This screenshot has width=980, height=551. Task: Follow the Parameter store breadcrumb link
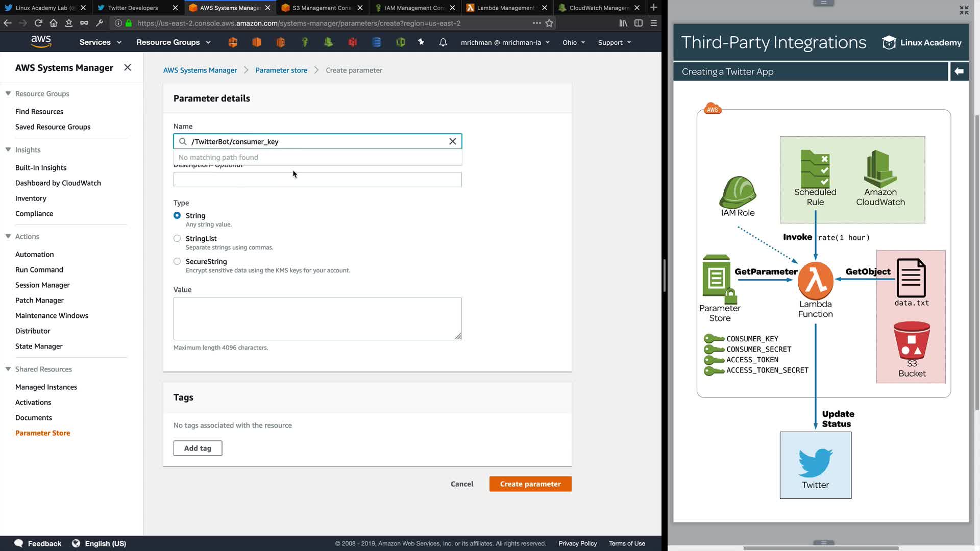(x=281, y=70)
